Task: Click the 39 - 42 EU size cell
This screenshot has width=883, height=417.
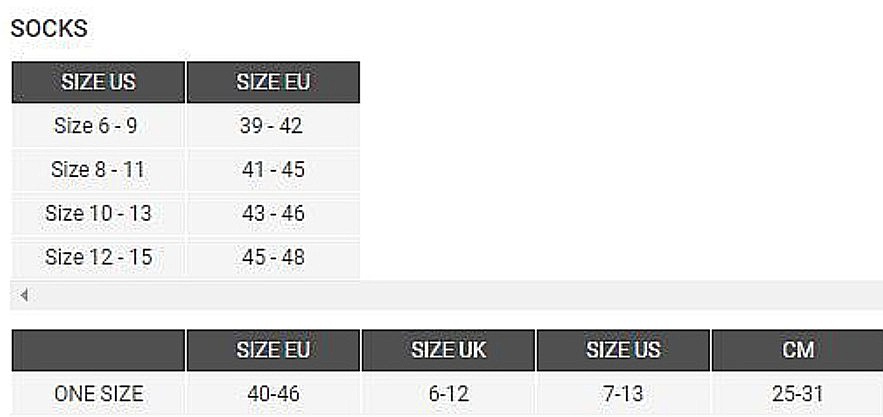Action: click(273, 126)
